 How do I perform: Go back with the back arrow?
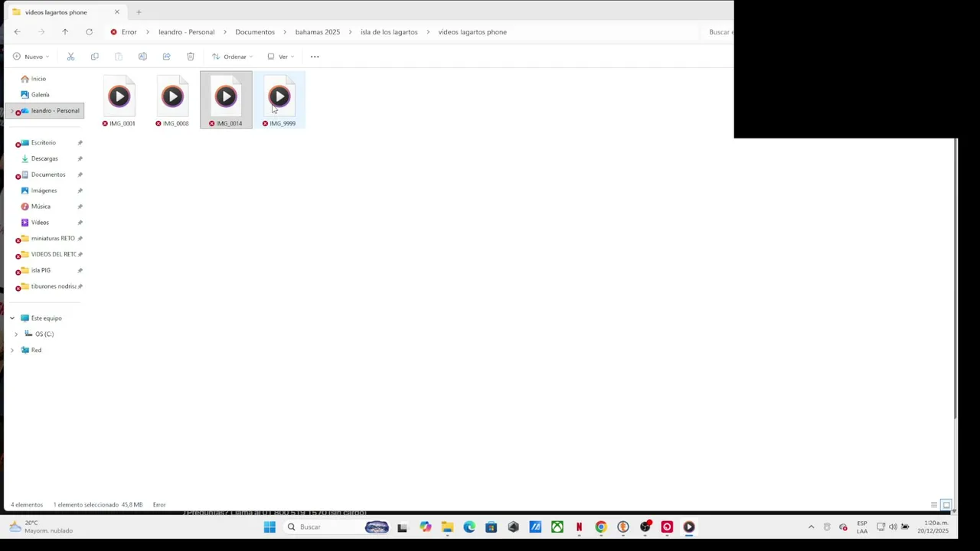tap(17, 32)
